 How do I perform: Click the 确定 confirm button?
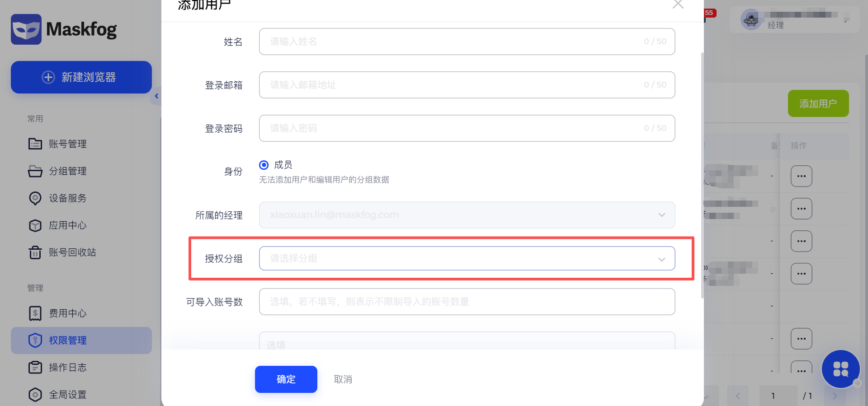[286, 379]
